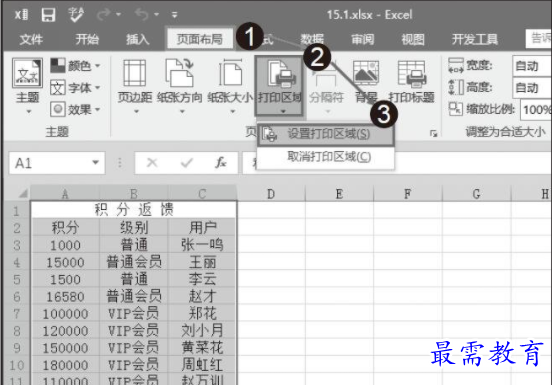Click the title cell 积分返馈
The height and width of the screenshot is (385, 552).
pyautogui.click(x=134, y=210)
